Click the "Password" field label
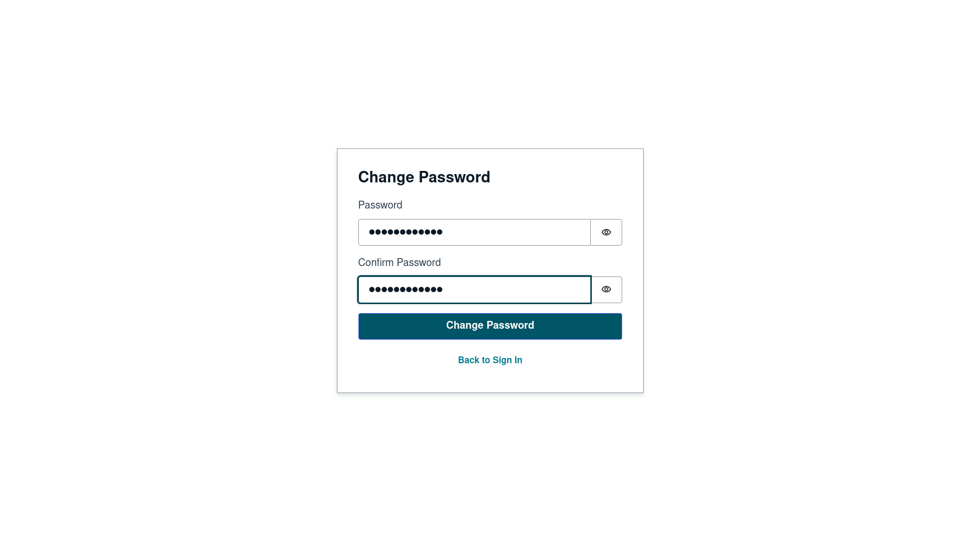 coord(380,205)
